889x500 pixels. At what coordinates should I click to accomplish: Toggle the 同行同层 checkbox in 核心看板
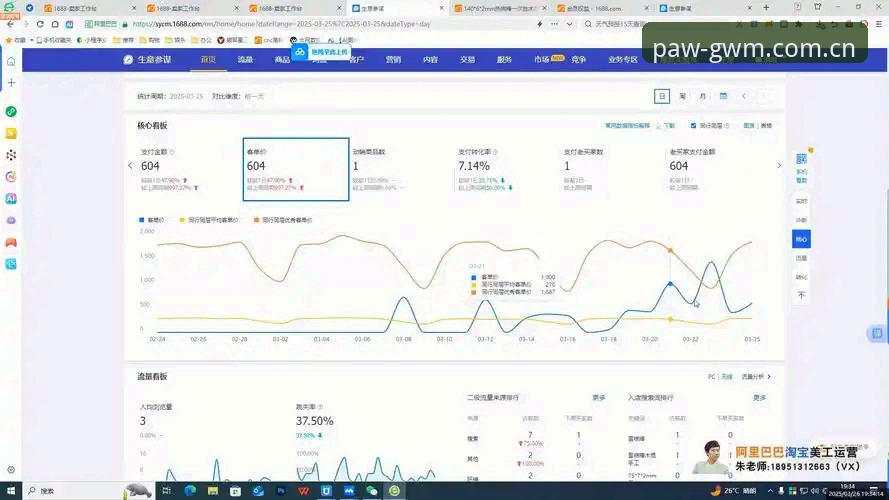click(693, 125)
